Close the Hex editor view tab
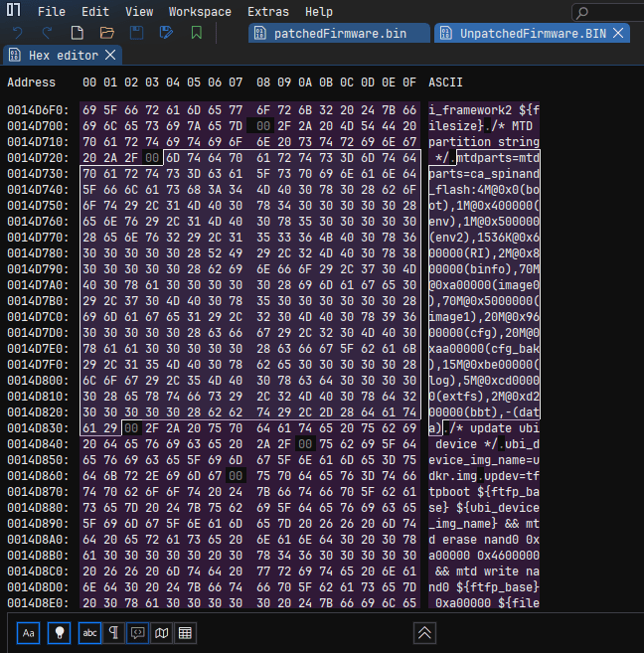This screenshot has height=653, width=644. 110,55
